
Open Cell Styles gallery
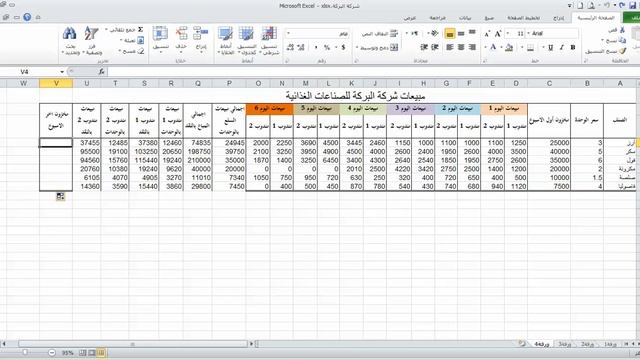tap(226, 40)
